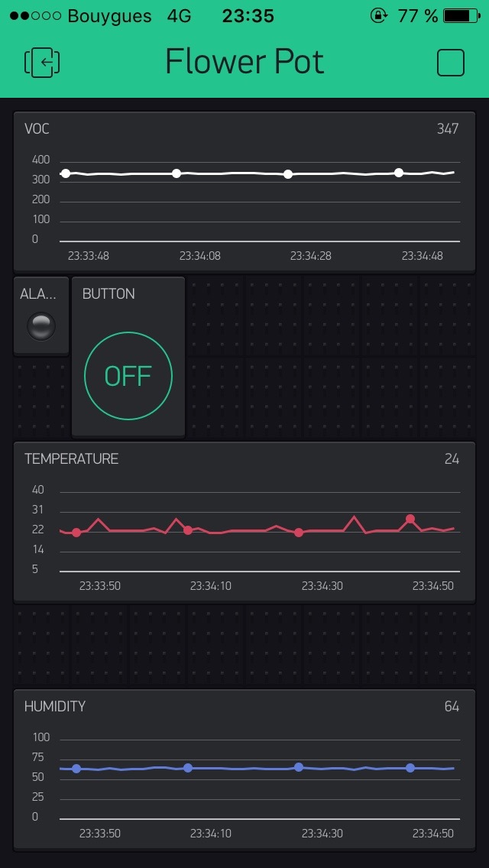Tap the signal strength dots
The width and height of the screenshot is (489, 868).
[x=35, y=15]
